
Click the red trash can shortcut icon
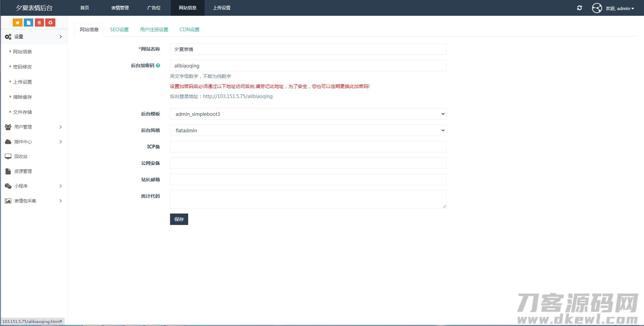[x=39, y=22]
